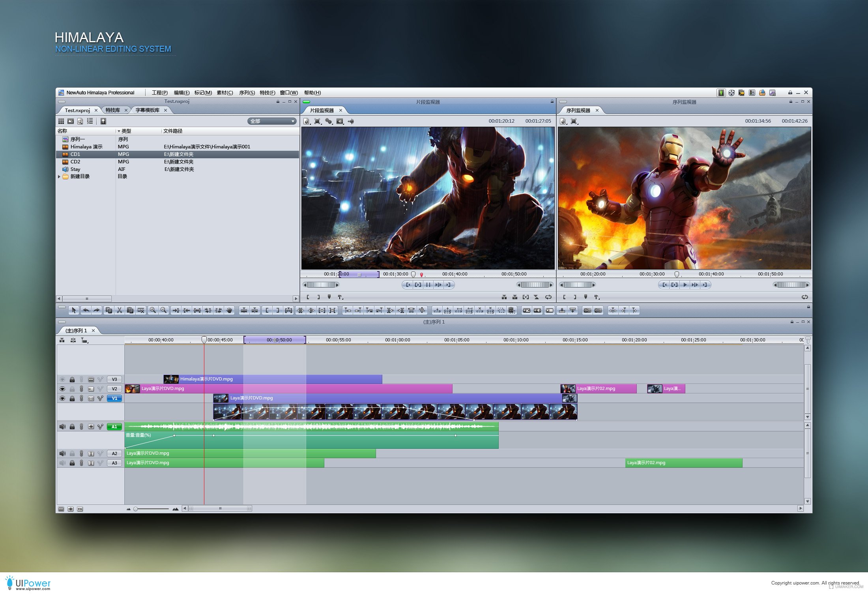Click the thumbnail grid view icon in the project panel

coord(61,121)
